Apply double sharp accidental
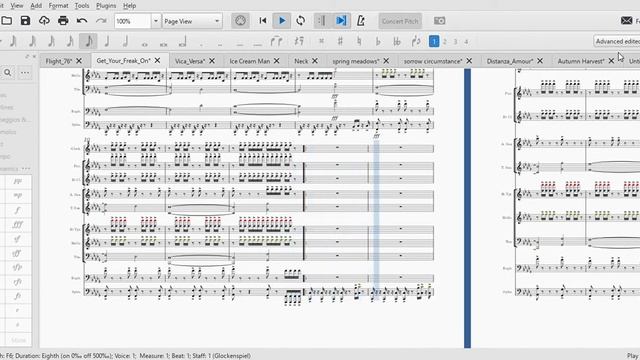Viewport: 640px width, 360px height. [322, 41]
